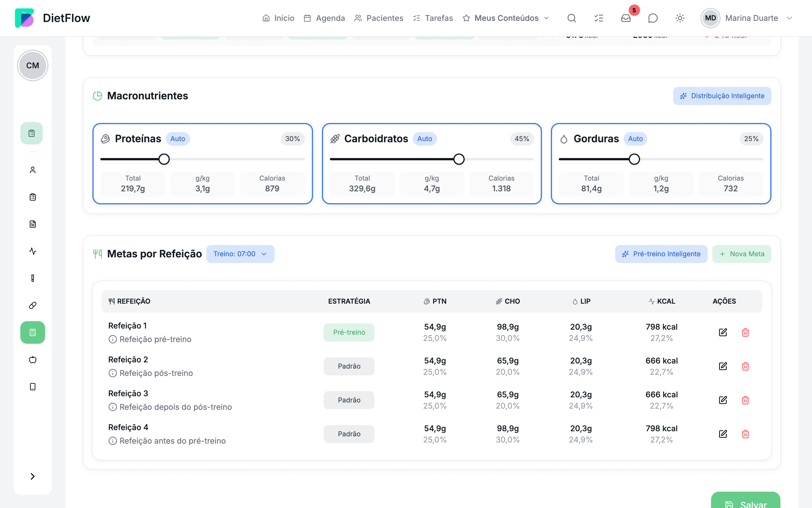812x508 pixels.
Task: Click the 25% badge on Gorduras
Action: pos(751,139)
